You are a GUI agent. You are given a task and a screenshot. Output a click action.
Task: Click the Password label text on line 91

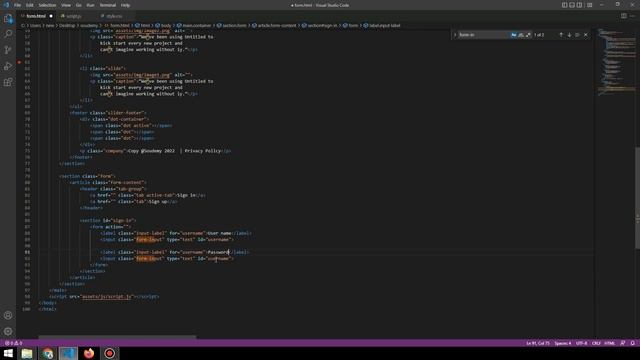coord(218,252)
